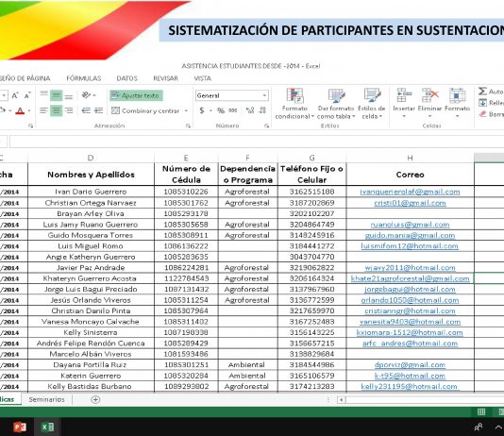The width and height of the screenshot is (504, 436).
Task: Toggle the Ajustar texto wrap option
Action: click(x=136, y=95)
